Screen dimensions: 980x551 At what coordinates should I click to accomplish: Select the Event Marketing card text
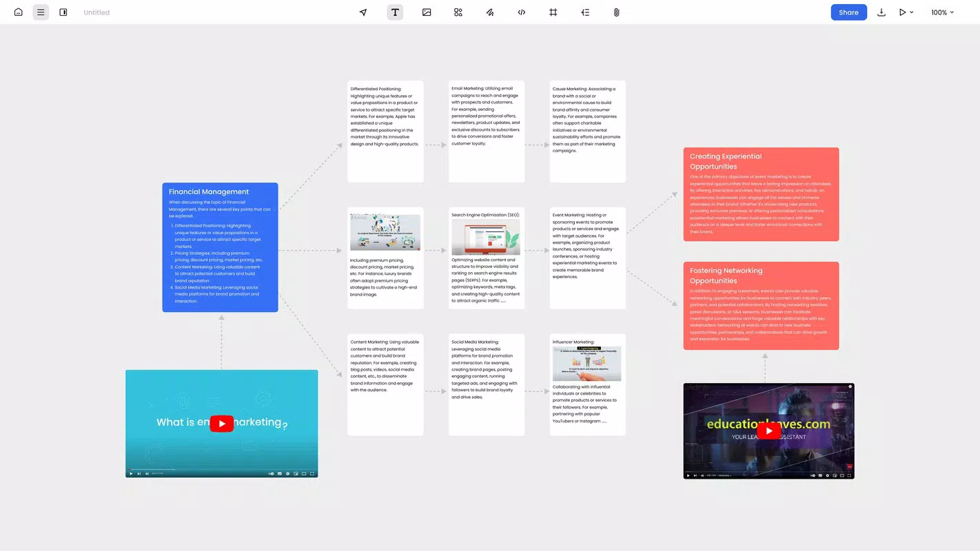586,246
